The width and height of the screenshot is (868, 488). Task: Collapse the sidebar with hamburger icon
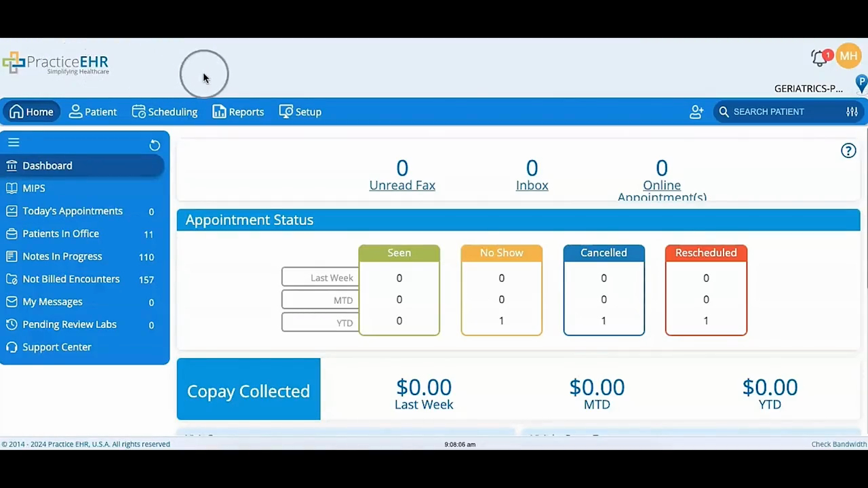pos(14,142)
